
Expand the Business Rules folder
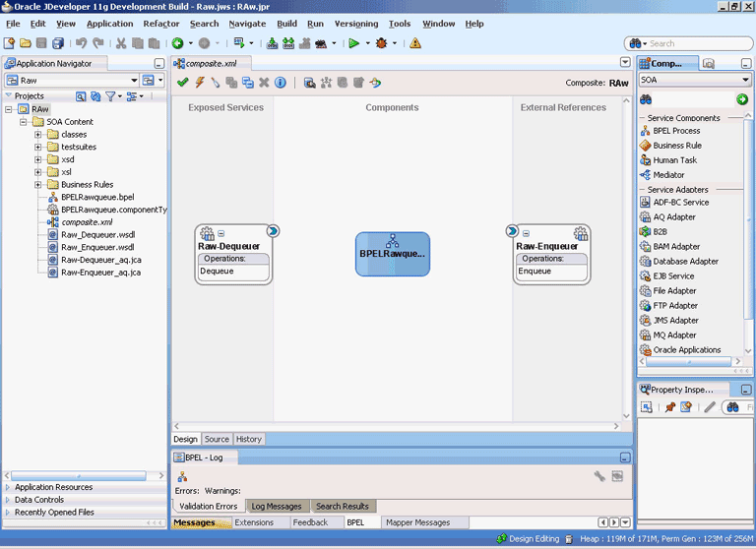click(39, 184)
